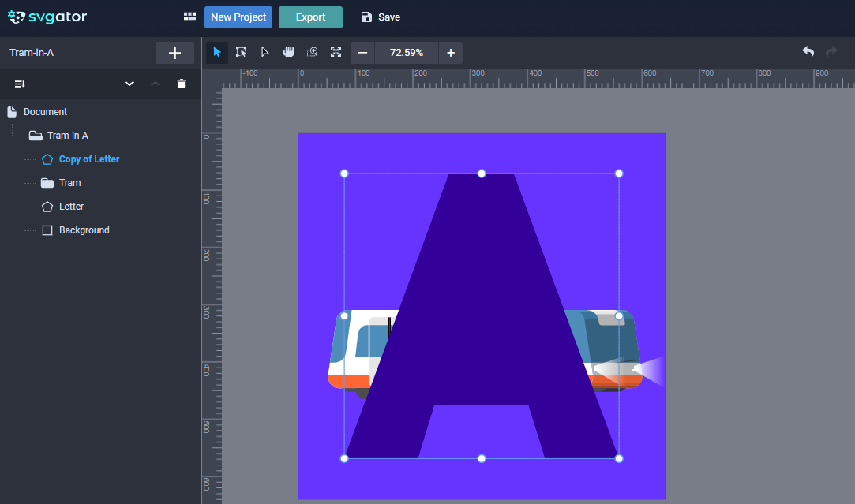Image resolution: width=855 pixels, height=504 pixels.
Task: Click the New Project button
Action: tap(238, 17)
